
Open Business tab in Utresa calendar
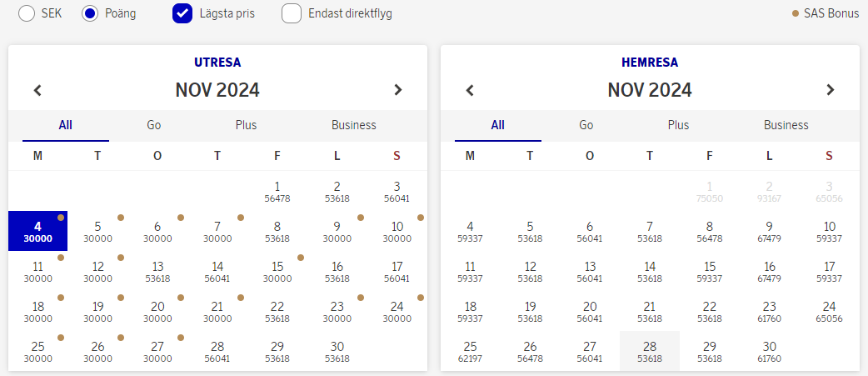click(x=354, y=125)
